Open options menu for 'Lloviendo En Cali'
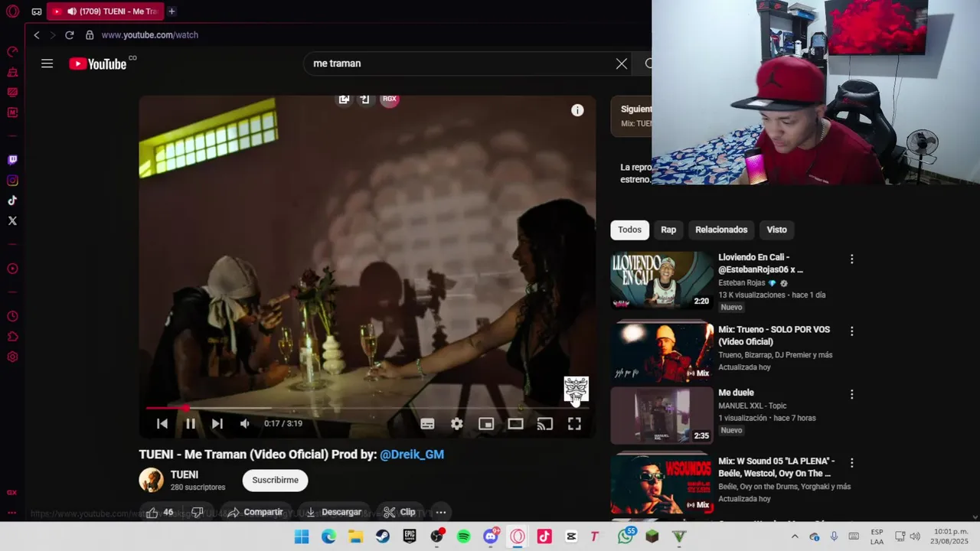This screenshot has width=980, height=551. pyautogui.click(x=851, y=259)
